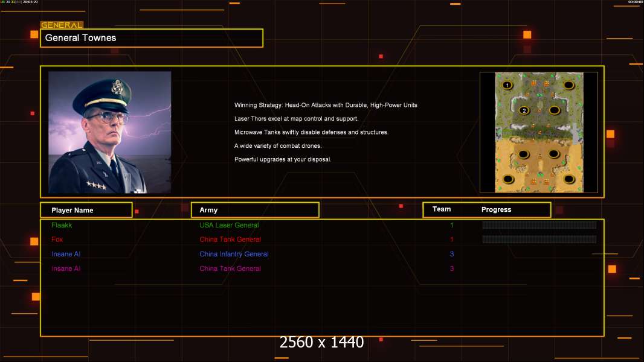Screen dimensions: 644x362
Task: Select start position 2 on the map
Action: (x=524, y=110)
